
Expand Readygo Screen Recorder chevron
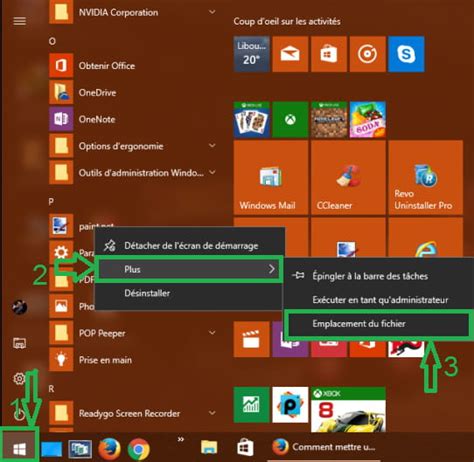click(x=212, y=413)
